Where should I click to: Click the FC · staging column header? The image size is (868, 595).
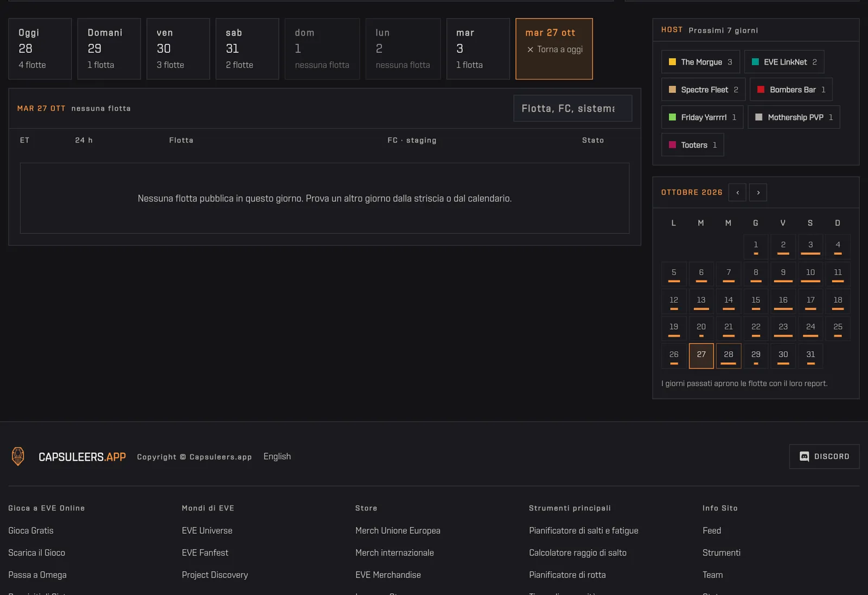coord(412,140)
